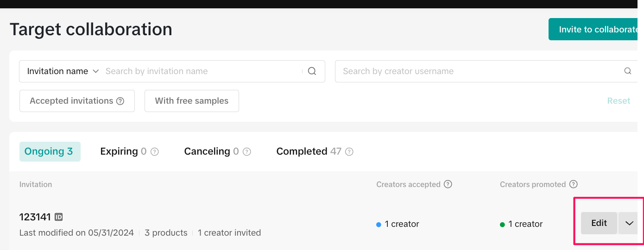Click the magnifier icon in creator username search

coord(628,71)
